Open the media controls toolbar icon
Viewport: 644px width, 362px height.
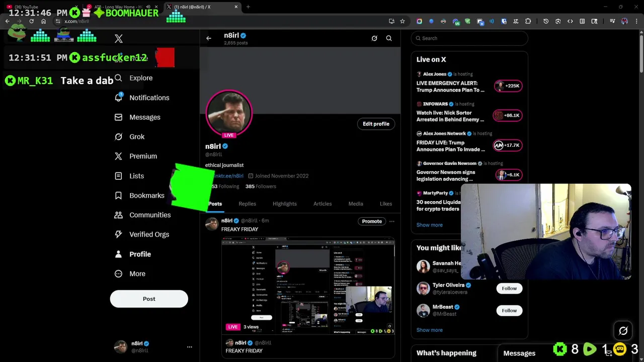click(x=612, y=21)
